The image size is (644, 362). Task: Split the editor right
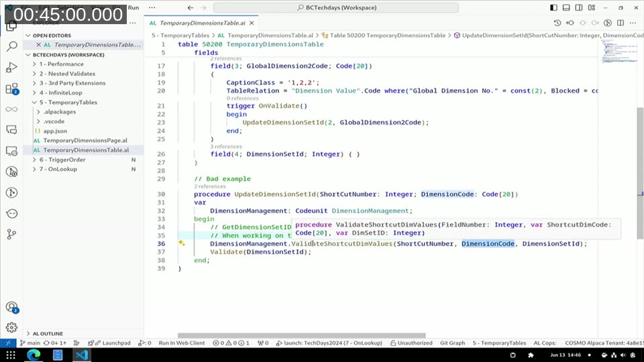point(621,23)
